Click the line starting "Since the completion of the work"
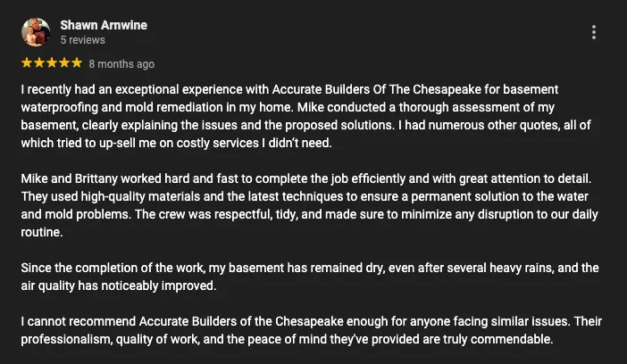The height and width of the screenshot is (364, 627). 310,268
